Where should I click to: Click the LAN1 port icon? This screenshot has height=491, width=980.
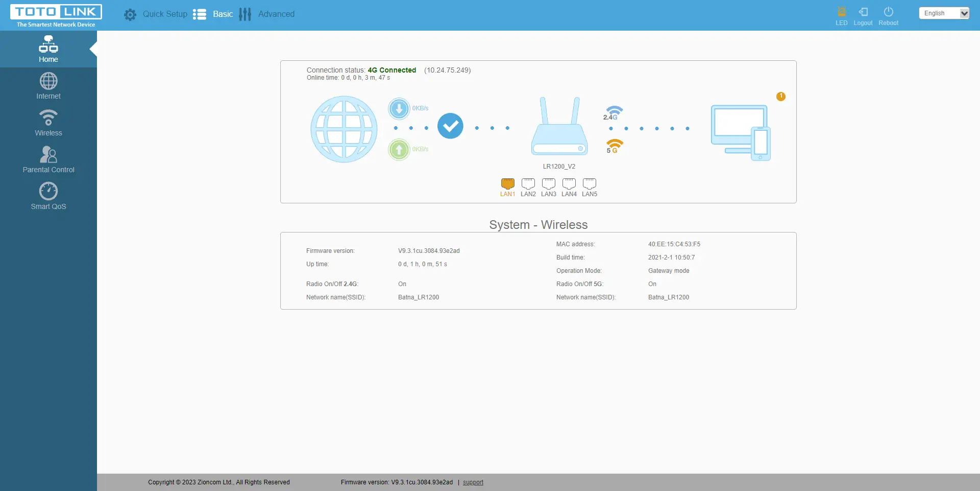507,184
